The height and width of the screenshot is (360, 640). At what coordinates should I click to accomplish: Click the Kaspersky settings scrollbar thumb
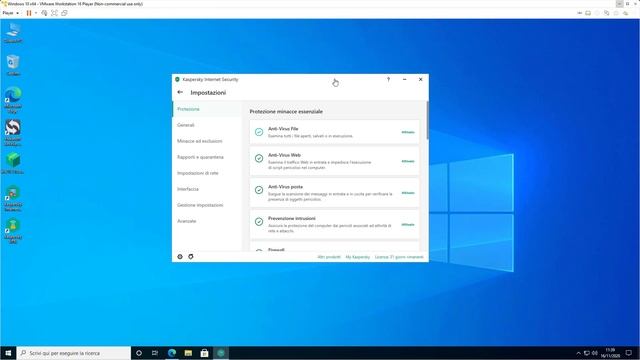[427, 120]
